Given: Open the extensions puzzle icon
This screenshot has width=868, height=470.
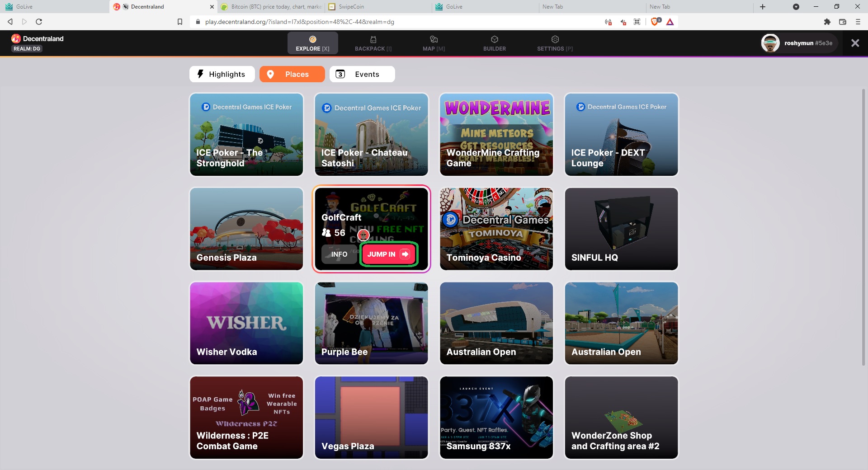Looking at the screenshot, I should [x=827, y=22].
